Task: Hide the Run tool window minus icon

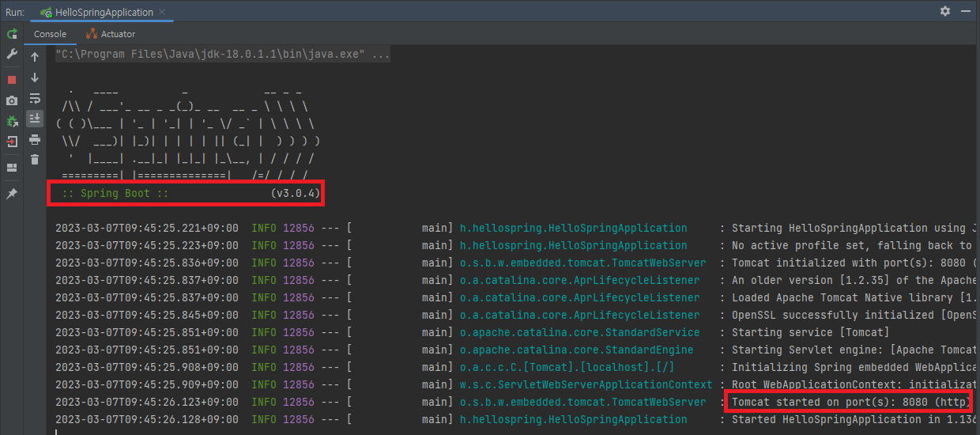Action: [967, 11]
